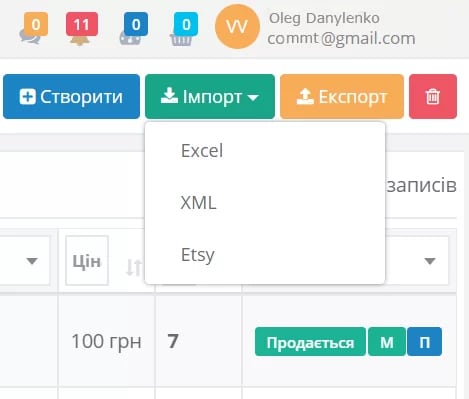Toggle the green M badge
The image size is (469, 399).
[387, 342]
